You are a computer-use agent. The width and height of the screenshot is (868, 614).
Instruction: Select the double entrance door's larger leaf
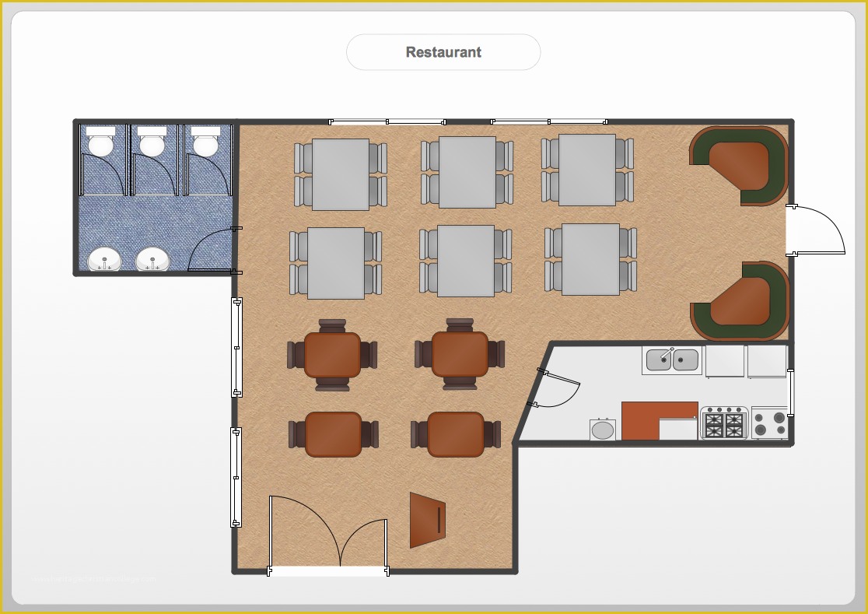pos(304,532)
